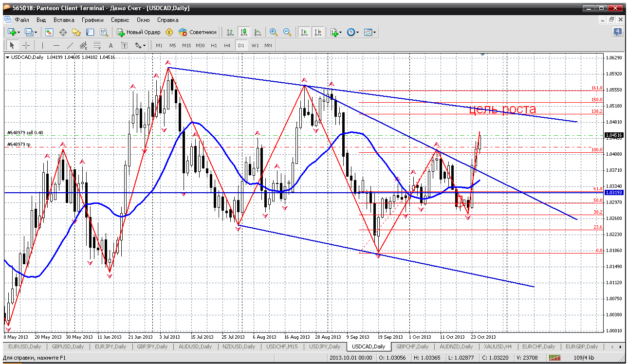Switch to EURJPY,Daily chart tab
This screenshot has width=627, height=364.
tap(110, 346)
